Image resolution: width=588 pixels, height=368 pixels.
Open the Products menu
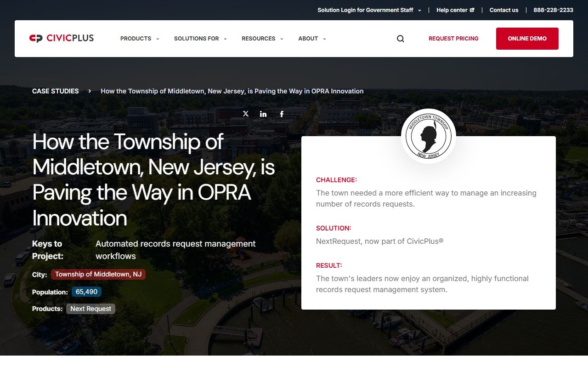coord(140,39)
